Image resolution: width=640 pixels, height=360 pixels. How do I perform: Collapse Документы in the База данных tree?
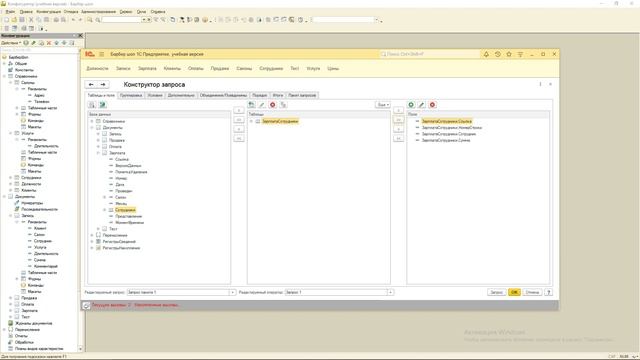click(92, 128)
